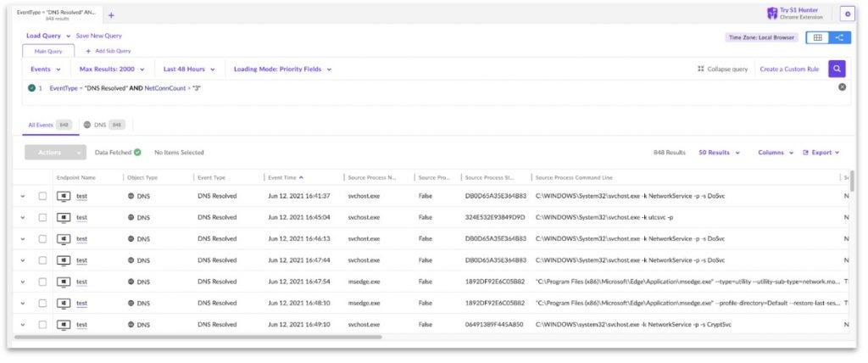The width and height of the screenshot is (868, 363).
Task: Check the box for the 16:41:37 event row
Action: click(x=42, y=195)
